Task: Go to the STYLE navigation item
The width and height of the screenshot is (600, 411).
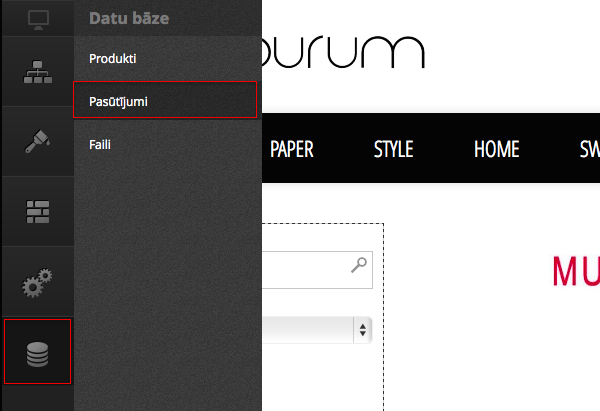Action: (x=393, y=149)
